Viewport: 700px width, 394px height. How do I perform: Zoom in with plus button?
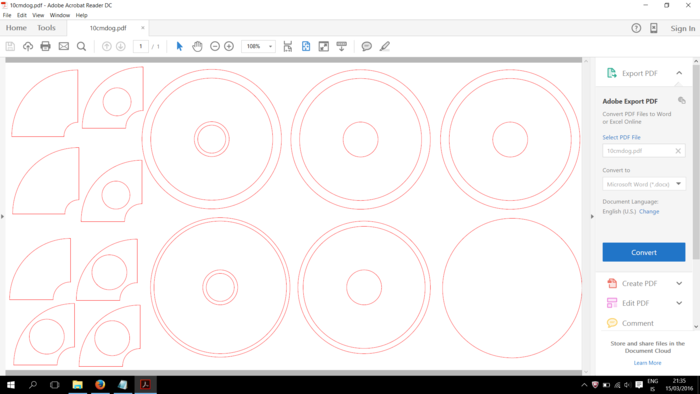229,46
